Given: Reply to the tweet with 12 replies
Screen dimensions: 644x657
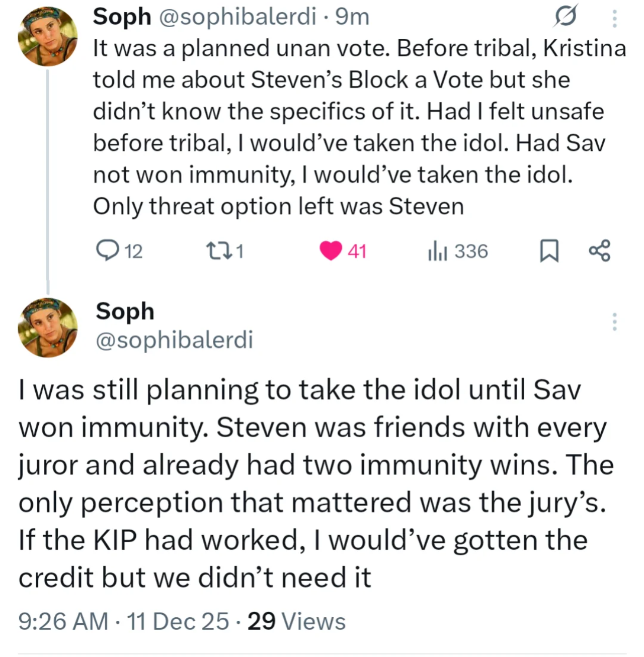Looking at the screenshot, I should pyautogui.click(x=106, y=251).
